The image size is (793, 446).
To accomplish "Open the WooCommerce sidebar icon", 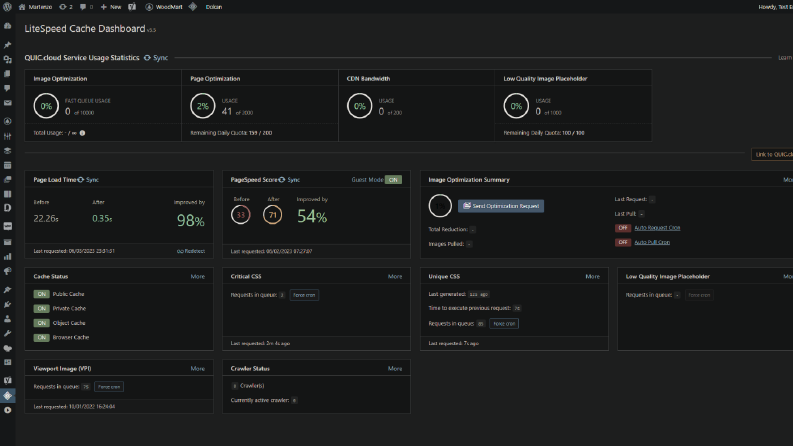I will pyautogui.click(x=8, y=226).
